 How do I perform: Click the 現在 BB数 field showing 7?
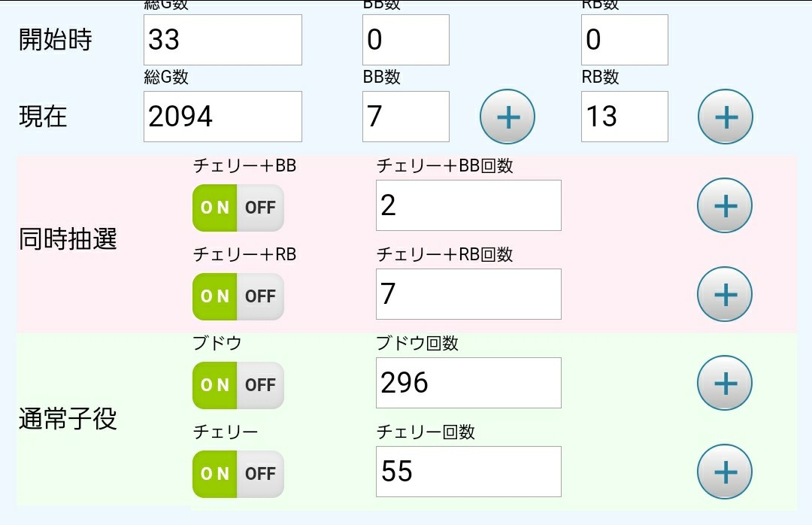click(405, 116)
